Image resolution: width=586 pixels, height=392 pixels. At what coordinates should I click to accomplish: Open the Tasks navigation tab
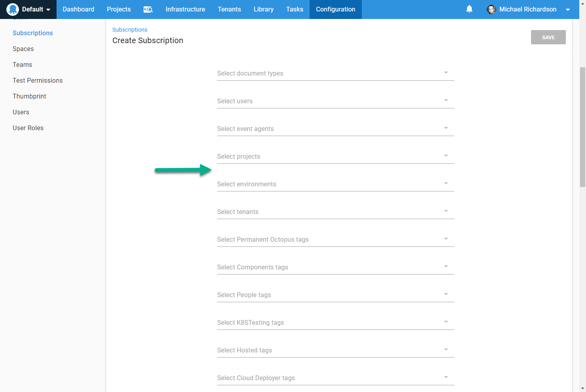[294, 9]
